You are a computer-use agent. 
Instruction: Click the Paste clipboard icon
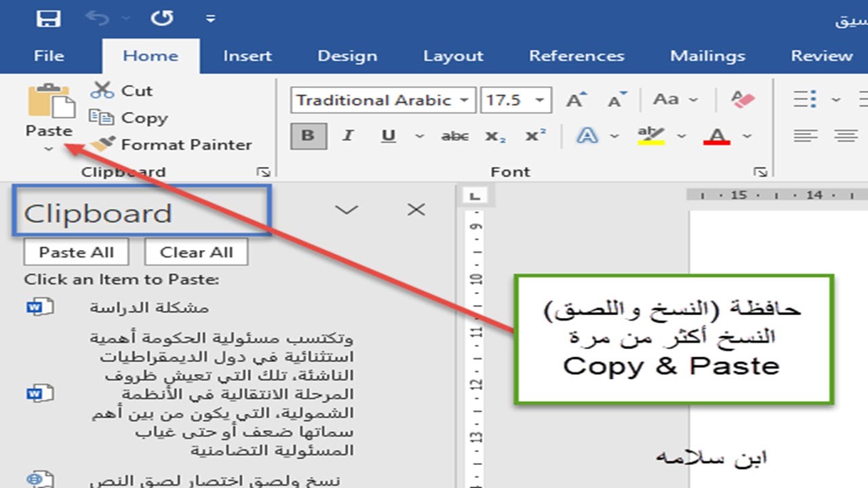[51, 101]
